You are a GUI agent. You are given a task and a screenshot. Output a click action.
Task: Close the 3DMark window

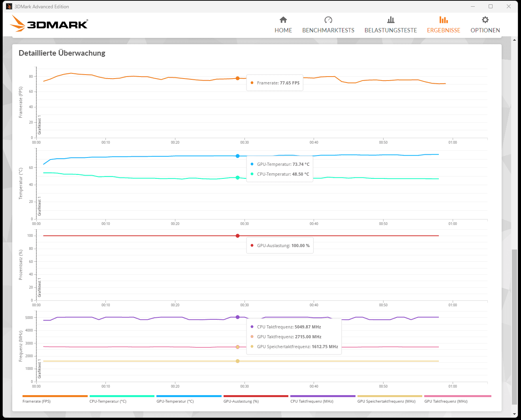(x=509, y=6)
